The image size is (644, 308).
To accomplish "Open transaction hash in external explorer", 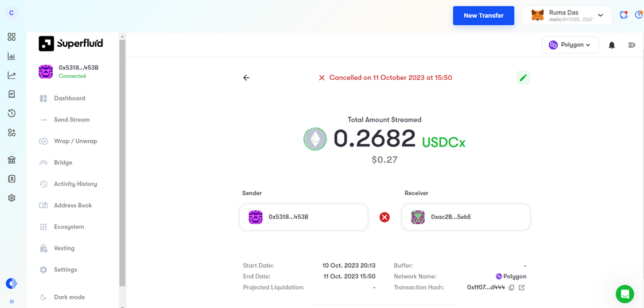I will click(x=522, y=288).
